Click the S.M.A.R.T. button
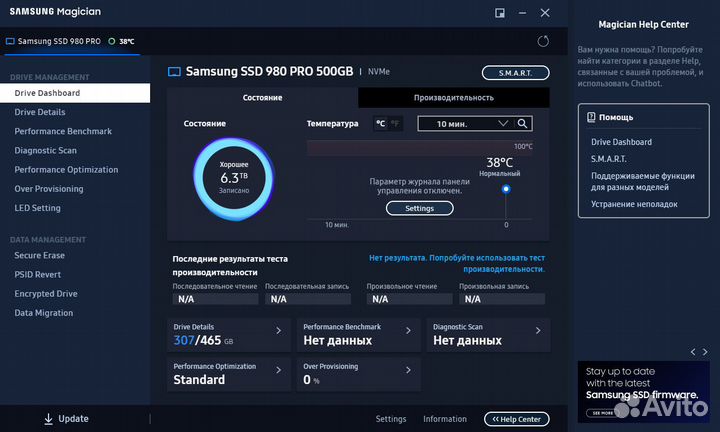The height and width of the screenshot is (432, 720). point(515,73)
